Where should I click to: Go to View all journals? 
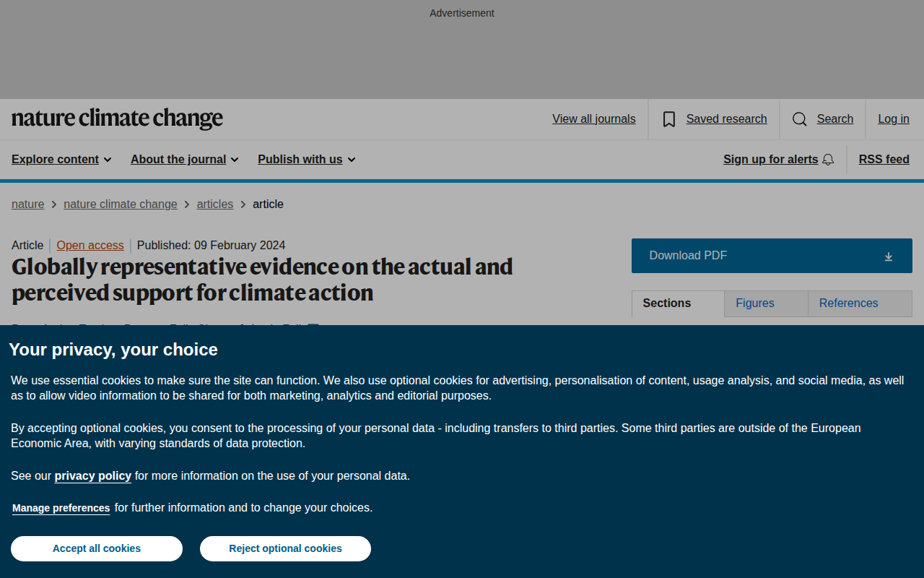point(594,119)
